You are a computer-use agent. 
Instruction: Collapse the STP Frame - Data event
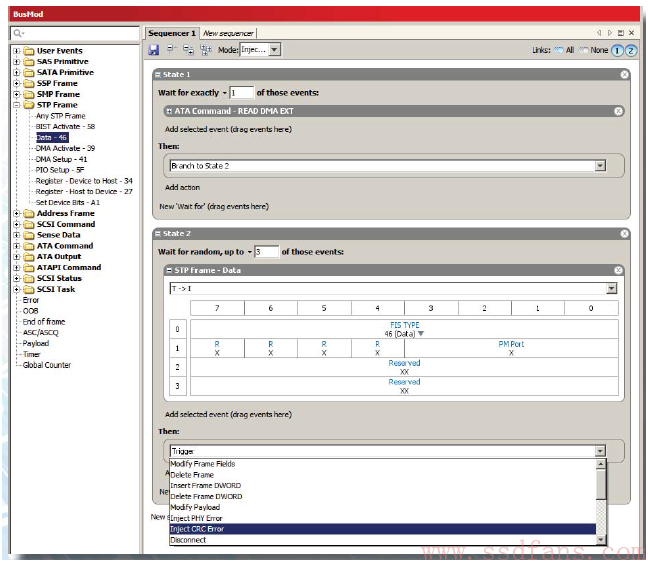point(169,270)
